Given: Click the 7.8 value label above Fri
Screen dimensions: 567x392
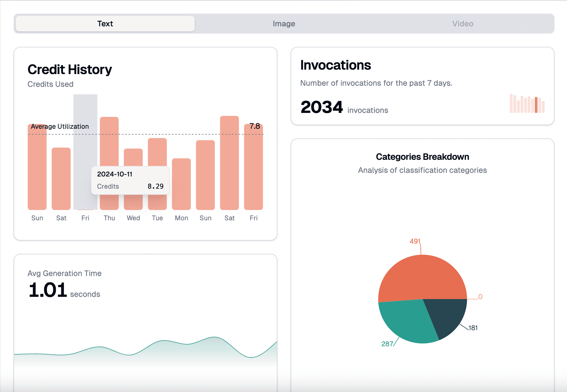Looking at the screenshot, I should click(x=254, y=126).
